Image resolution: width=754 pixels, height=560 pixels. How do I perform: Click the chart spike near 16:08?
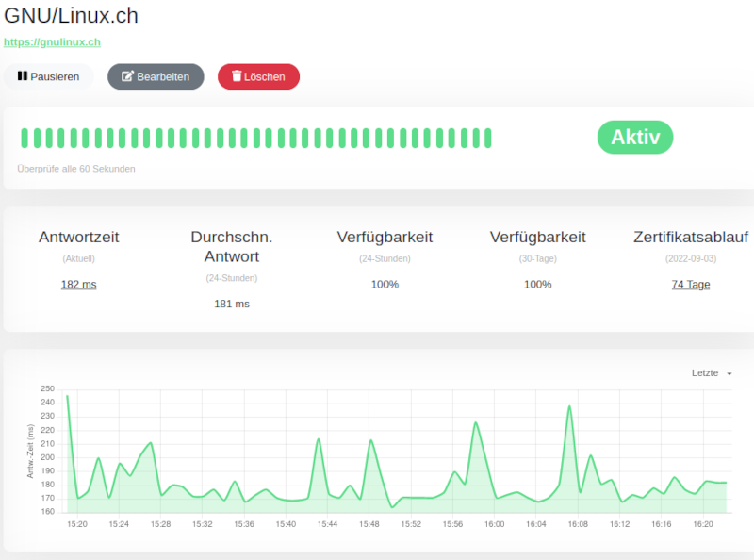569,407
